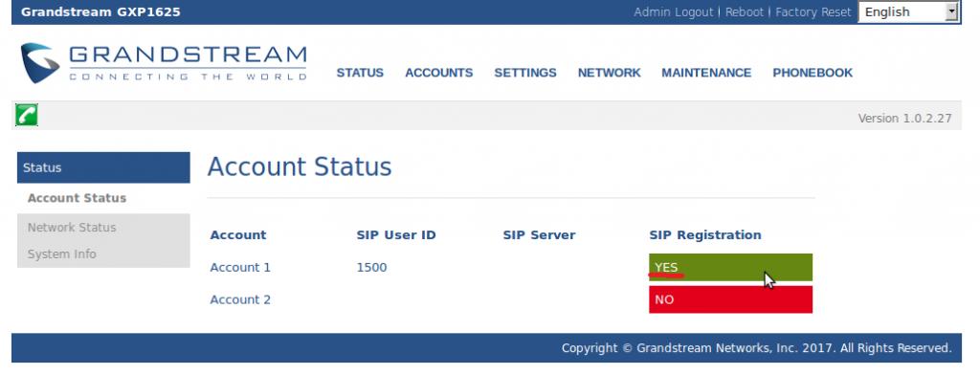Click the Status sidebar header
Viewport: 980px width, 375px height.
(x=103, y=167)
